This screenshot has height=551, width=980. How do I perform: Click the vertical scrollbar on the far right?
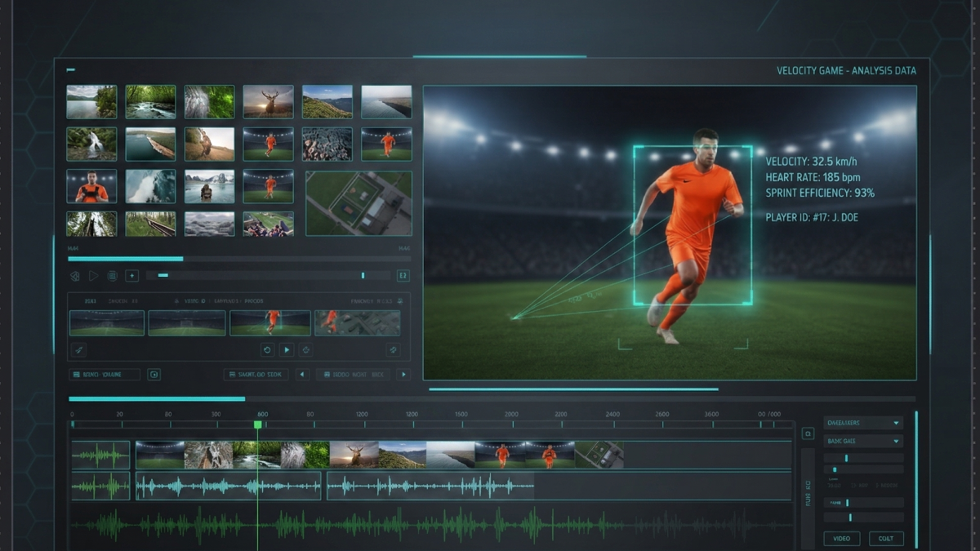916,479
